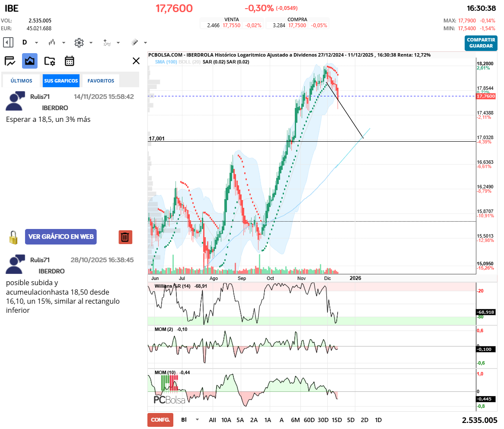The image size is (504, 429).
Task: Click the COMPARTIR GUARDAR button
Action: pyautogui.click(x=481, y=43)
